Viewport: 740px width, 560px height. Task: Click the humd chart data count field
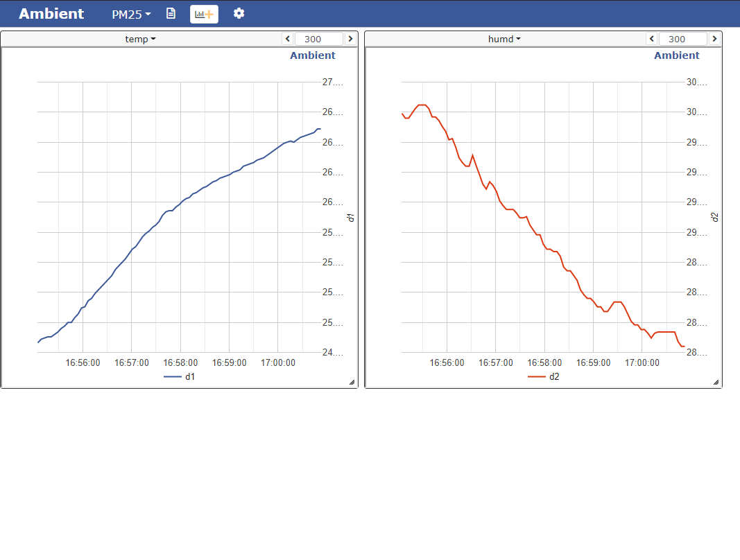pos(682,39)
